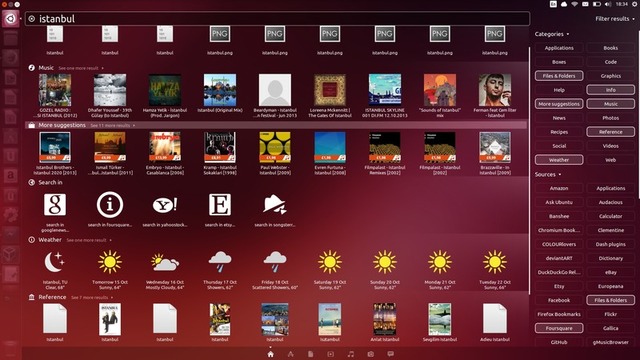Open the Friday 18 Oct scattered showers forecast
Viewport: 640px width, 360px height.
pos(275,262)
